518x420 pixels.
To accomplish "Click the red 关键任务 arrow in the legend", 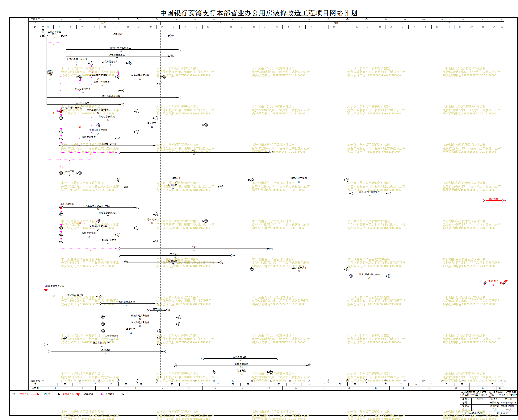I will 35,394.
